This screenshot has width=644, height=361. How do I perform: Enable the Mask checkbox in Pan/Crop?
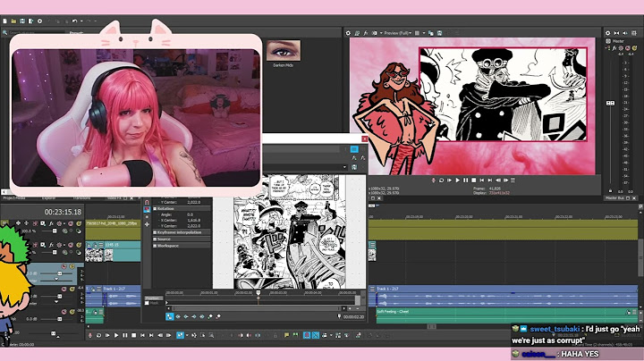(x=147, y=303)
